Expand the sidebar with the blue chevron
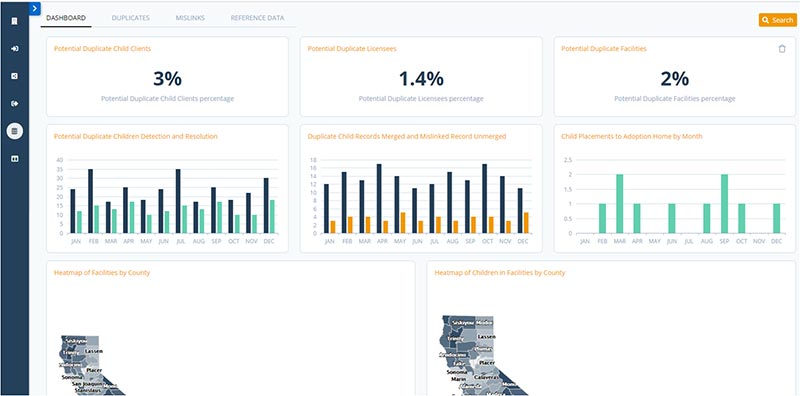The image size is (800, 396). [x=35, y=9]
